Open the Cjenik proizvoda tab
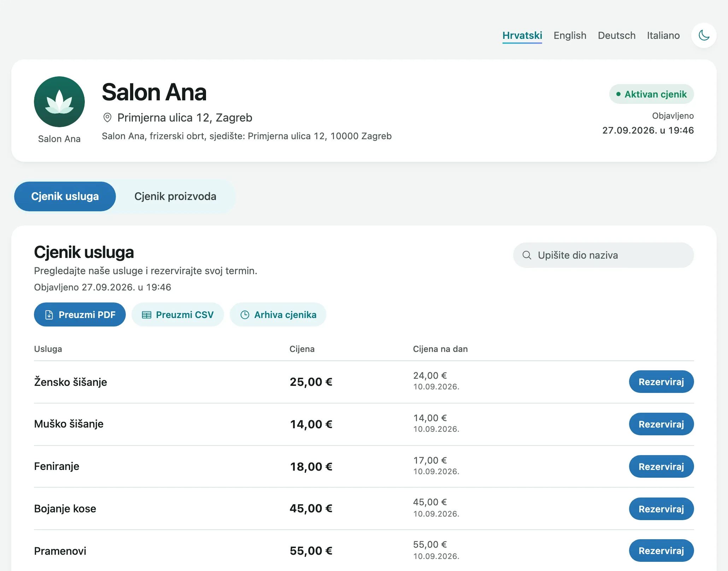 point(175,196)
